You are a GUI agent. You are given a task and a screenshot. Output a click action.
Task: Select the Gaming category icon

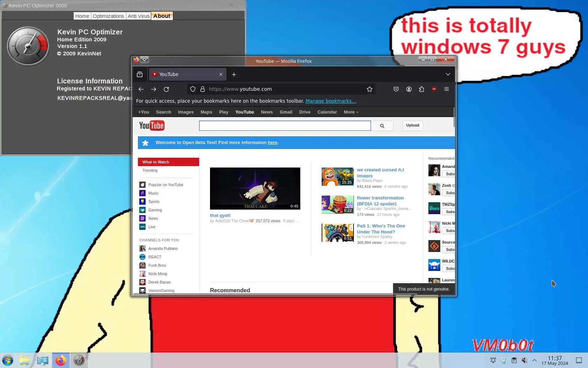tap(142, 210)
